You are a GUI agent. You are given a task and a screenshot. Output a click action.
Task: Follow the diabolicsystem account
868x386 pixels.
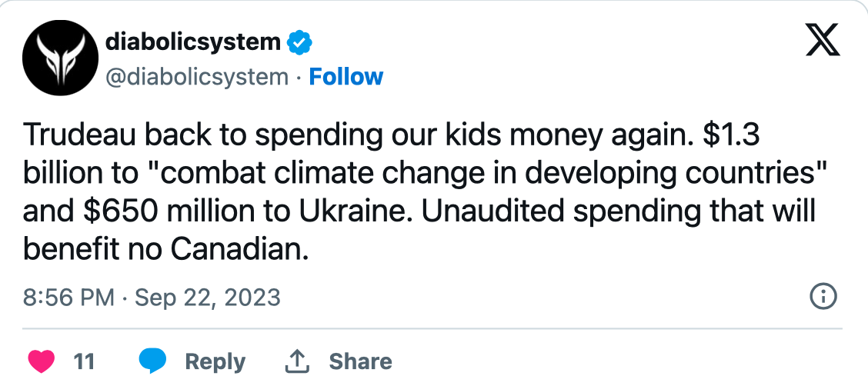point(346,77)
